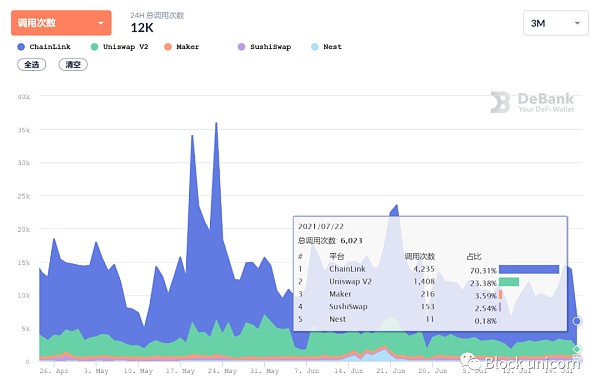Select SushiSwap row in tooltip table

click(x=429, y=307)
